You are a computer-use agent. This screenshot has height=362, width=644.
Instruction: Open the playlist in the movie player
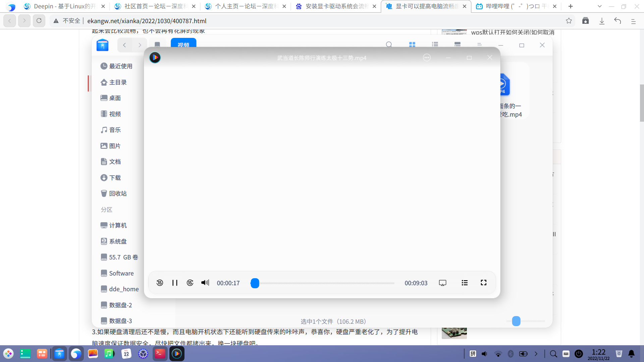pos(465,283)
